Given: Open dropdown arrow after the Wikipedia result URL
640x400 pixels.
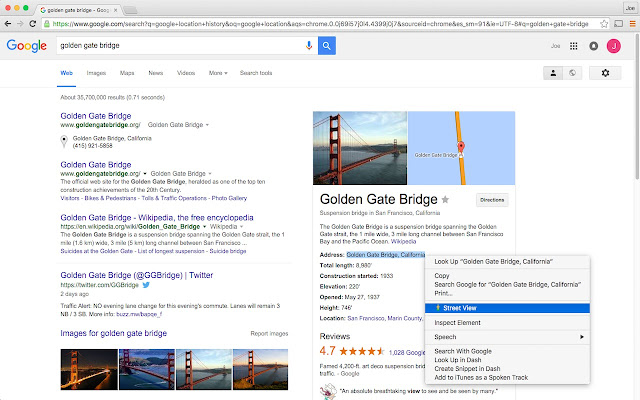Looking at the screenshot, I should tap(204, 227).
